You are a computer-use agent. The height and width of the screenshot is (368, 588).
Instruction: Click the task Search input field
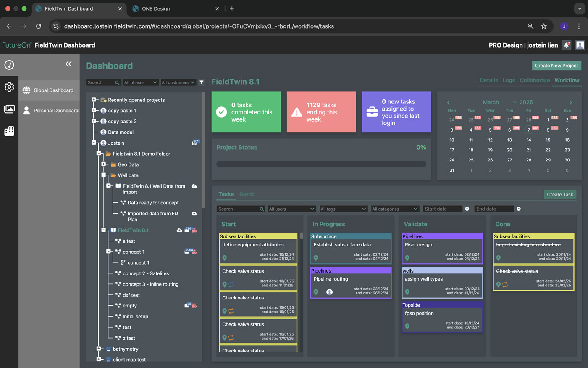pos(239,209)
